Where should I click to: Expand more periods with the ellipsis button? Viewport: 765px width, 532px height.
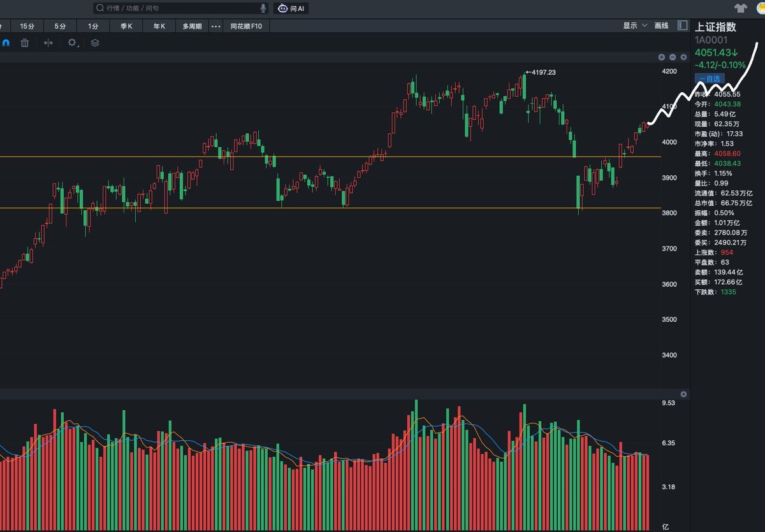click(215, 26)
